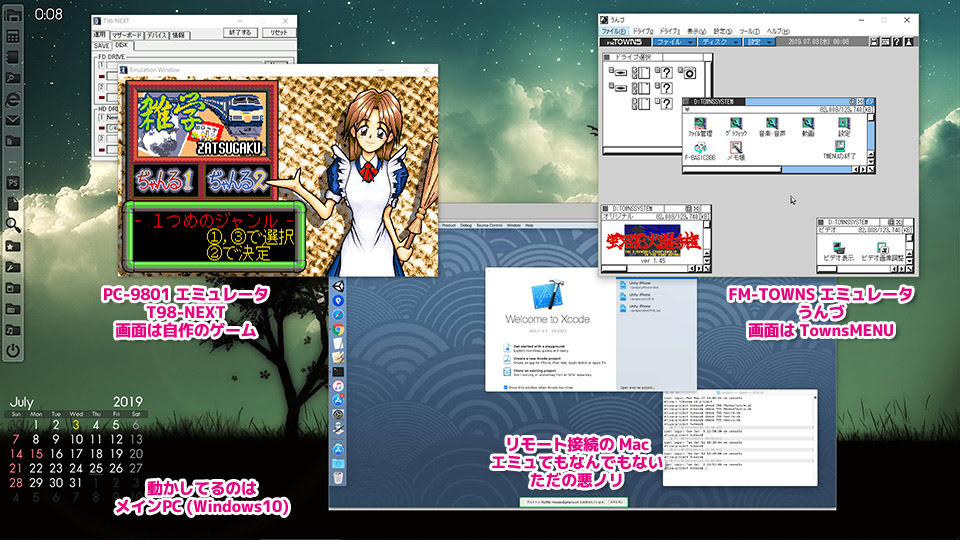Launch the F-BASIC386 icon
This screenshot has height=540, width=960.
pos(699,151)
